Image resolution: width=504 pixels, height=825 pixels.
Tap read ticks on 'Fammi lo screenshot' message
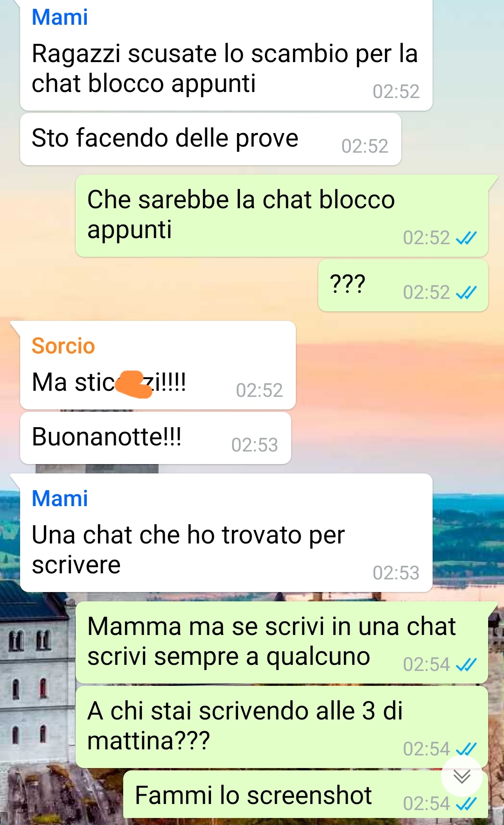click(x=466, y=804)
